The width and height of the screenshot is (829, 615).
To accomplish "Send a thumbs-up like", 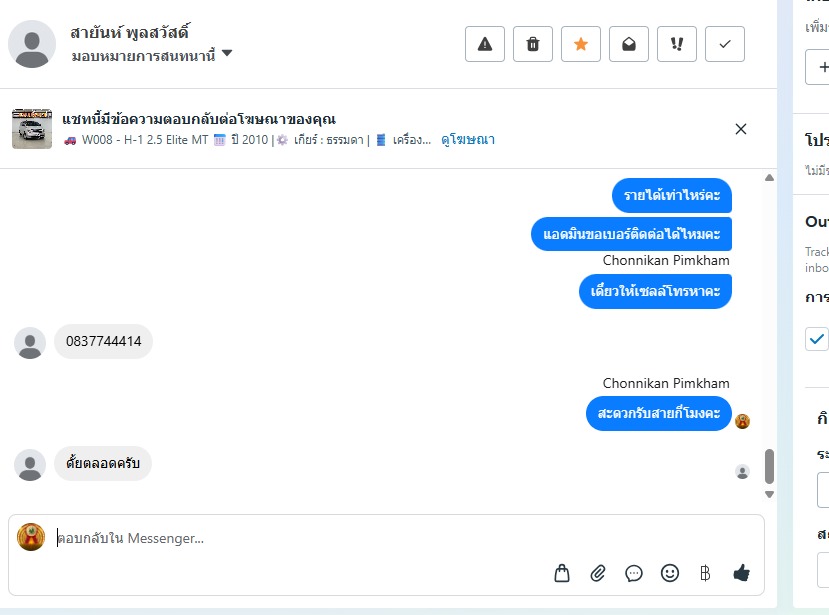I will click(x=741, y=573).
